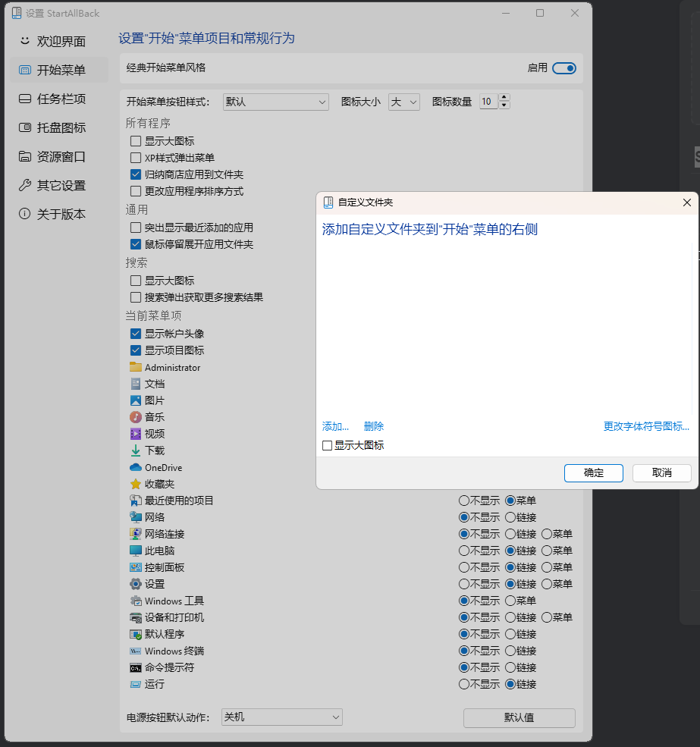Click the 收藏夹 star icon
This screenshot has width=700, height=747.
[x=136, y=484]
